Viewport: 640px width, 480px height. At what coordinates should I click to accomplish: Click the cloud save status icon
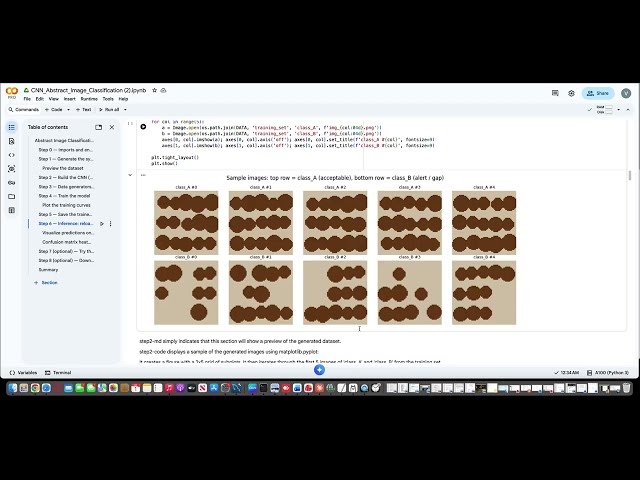(x=163, y=90)
